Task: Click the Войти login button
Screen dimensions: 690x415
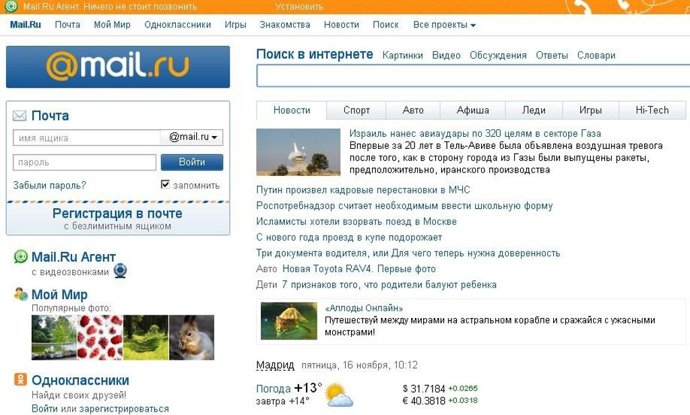Action: pyautogui.click(x=192, y=162)
